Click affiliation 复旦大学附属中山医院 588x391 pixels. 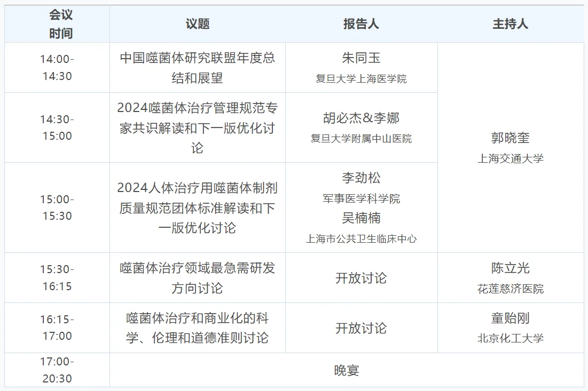[361, 139]
